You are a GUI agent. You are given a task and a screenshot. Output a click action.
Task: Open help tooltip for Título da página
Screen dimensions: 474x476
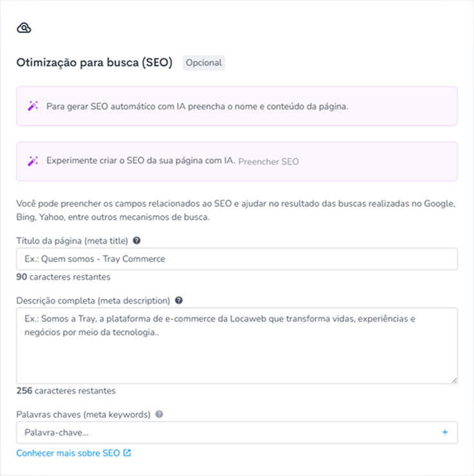tap(137, 241)
